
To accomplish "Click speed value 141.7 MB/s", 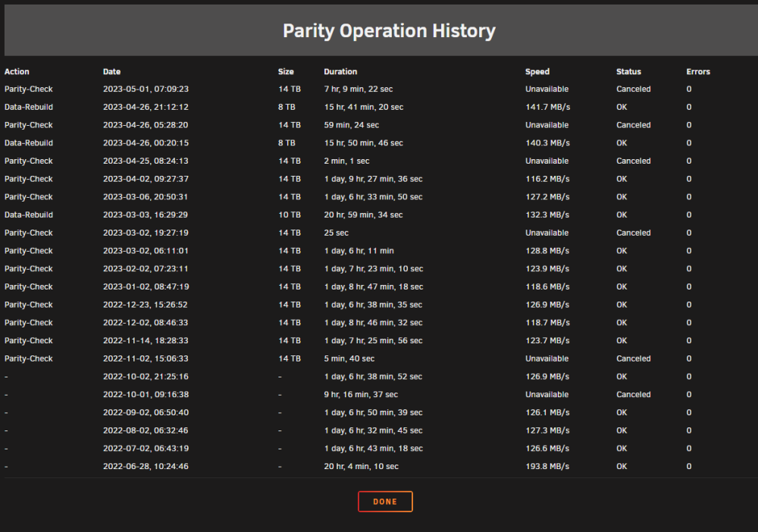I will [x=548, y=107].
